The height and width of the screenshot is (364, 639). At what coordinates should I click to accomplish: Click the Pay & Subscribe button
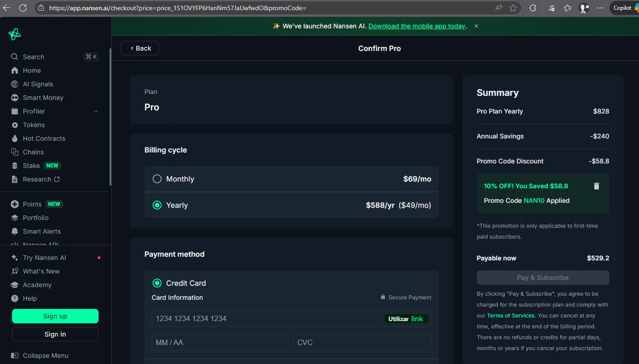tap(543, 278)
